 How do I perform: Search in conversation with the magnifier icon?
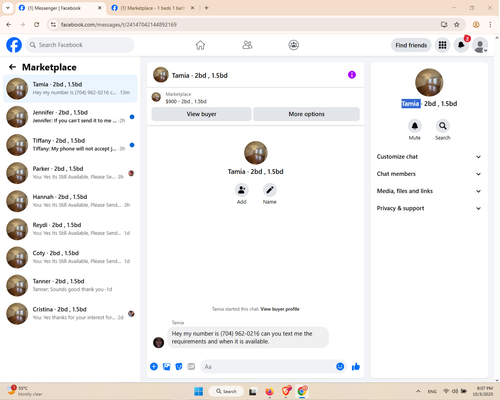pos(443,126)
